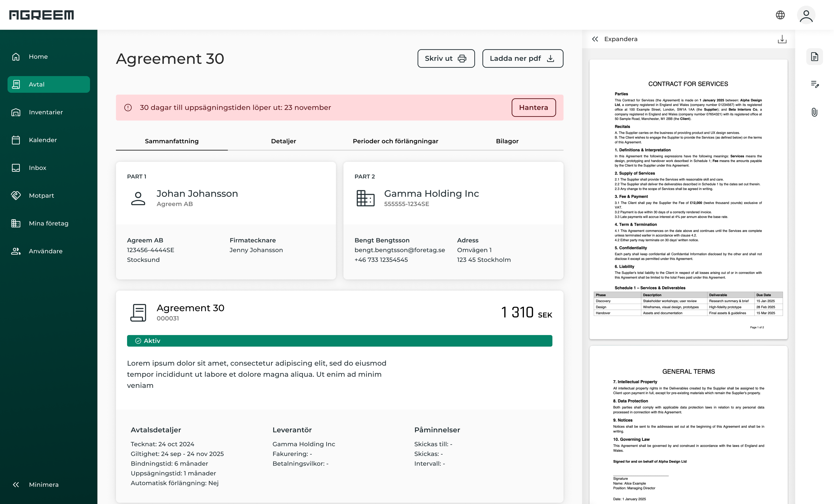
Task: Click Ladda ner pdf button
Action: pos(523,59)
